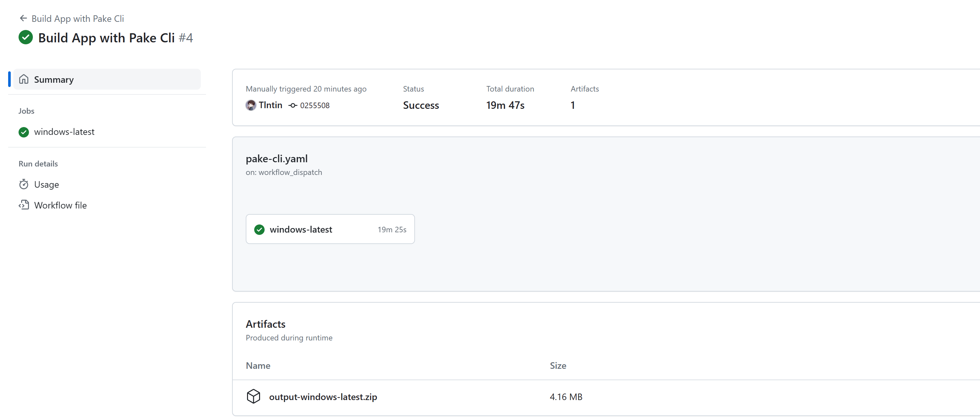Image resolution: width=980 pixels, height=417 pixels.
Task: Click the back arrow to return to workflow list
Action: pyautogui.click(x=23, y=18)
